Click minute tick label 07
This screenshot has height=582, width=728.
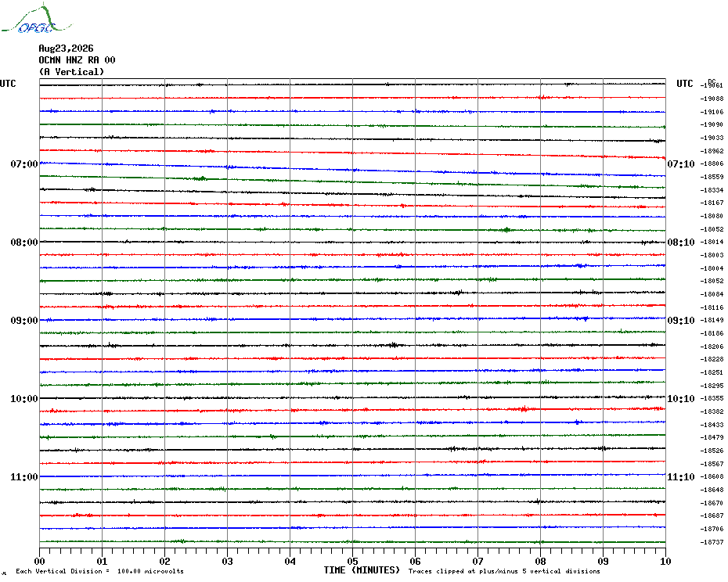[x=478, y=561]
